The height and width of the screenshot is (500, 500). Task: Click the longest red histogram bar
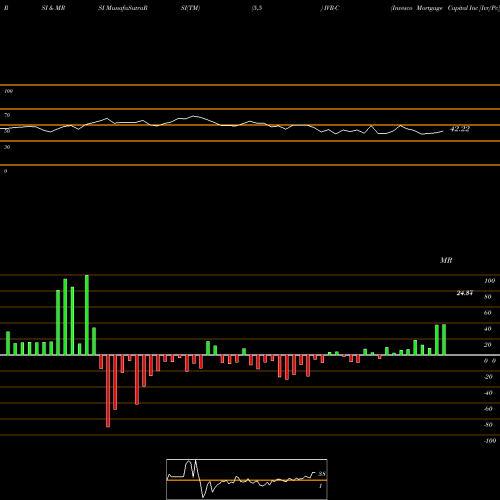[x=108, y=391]
